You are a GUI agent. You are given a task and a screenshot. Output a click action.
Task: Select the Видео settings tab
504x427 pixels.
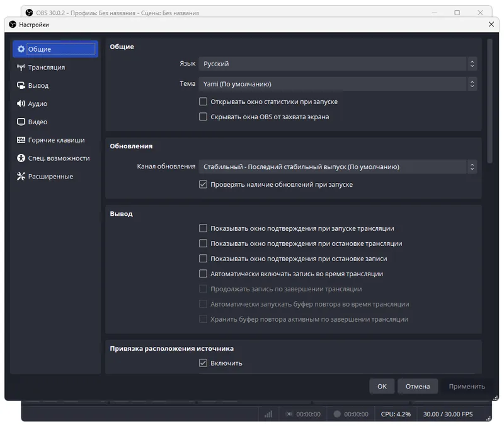(55, 122)
